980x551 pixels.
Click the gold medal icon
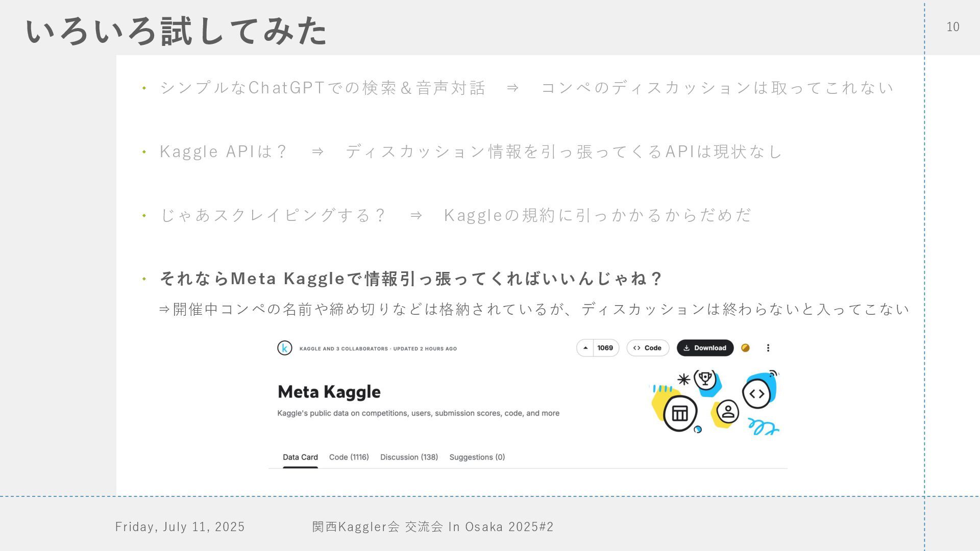[745, 348]
